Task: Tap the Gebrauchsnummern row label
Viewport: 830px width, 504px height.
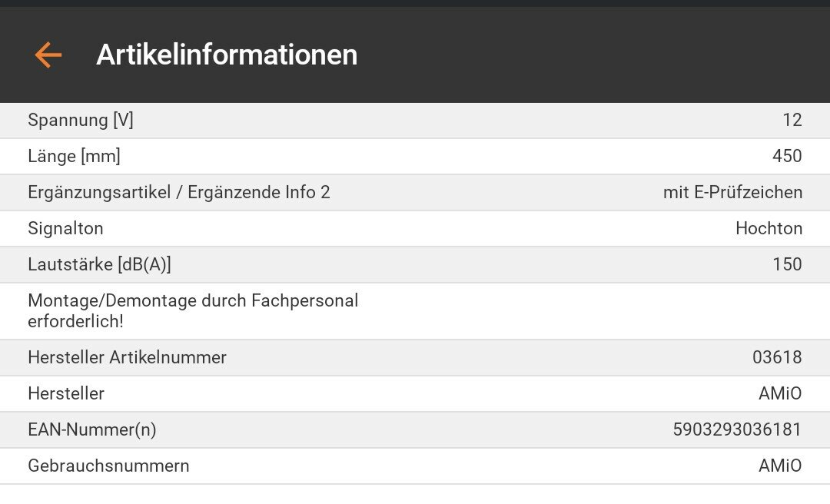Action: [108, 466]
